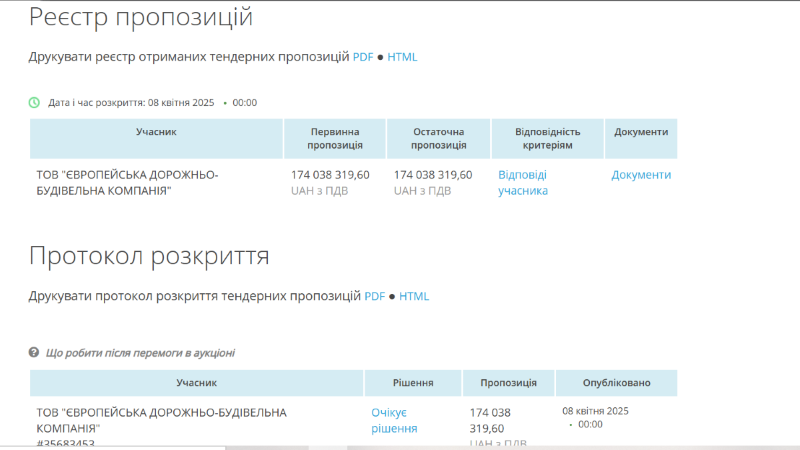Click the 'Протокол розкриття' heading
800x450 pixels.
[x=149, y=256]
